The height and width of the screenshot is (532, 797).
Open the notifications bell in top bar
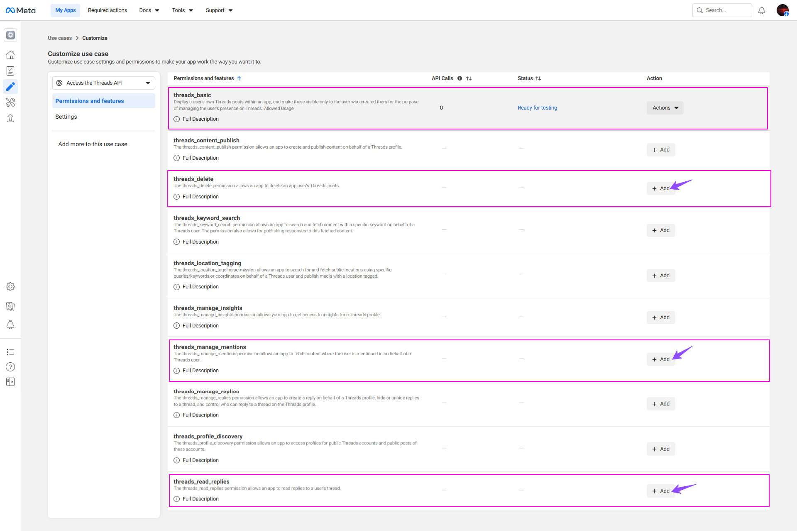pos(761,10)
